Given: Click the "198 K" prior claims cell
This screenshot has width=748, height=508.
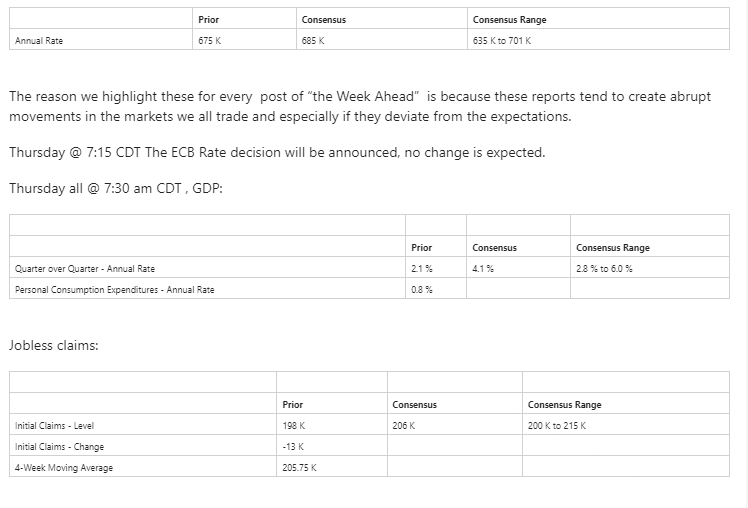Looking at the screenshot, I should 294,426.
